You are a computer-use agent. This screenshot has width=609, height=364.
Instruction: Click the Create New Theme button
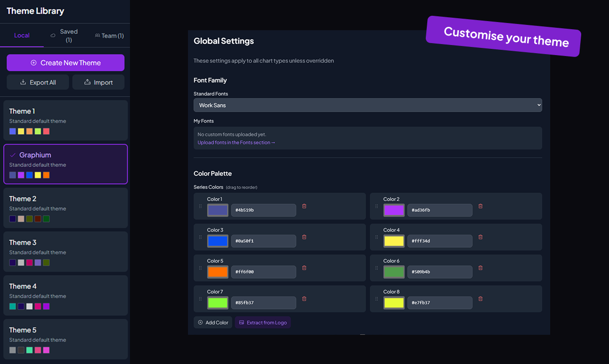click(x=65, y=63)
